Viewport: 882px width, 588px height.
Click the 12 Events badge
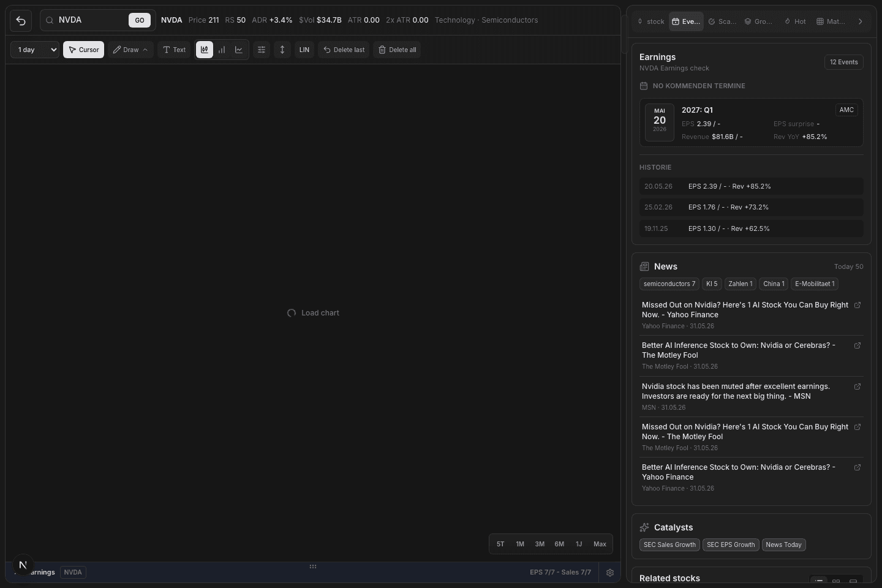(843, 62)
